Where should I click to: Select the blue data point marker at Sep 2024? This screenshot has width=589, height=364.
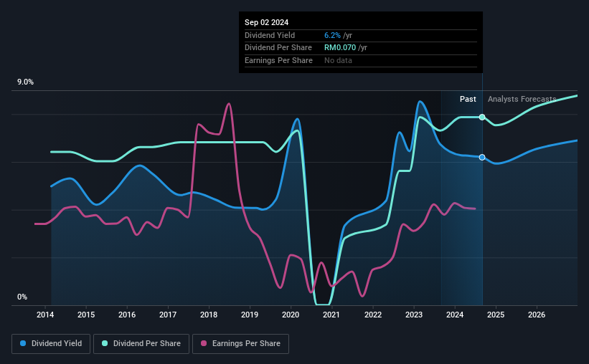point(482,157)
